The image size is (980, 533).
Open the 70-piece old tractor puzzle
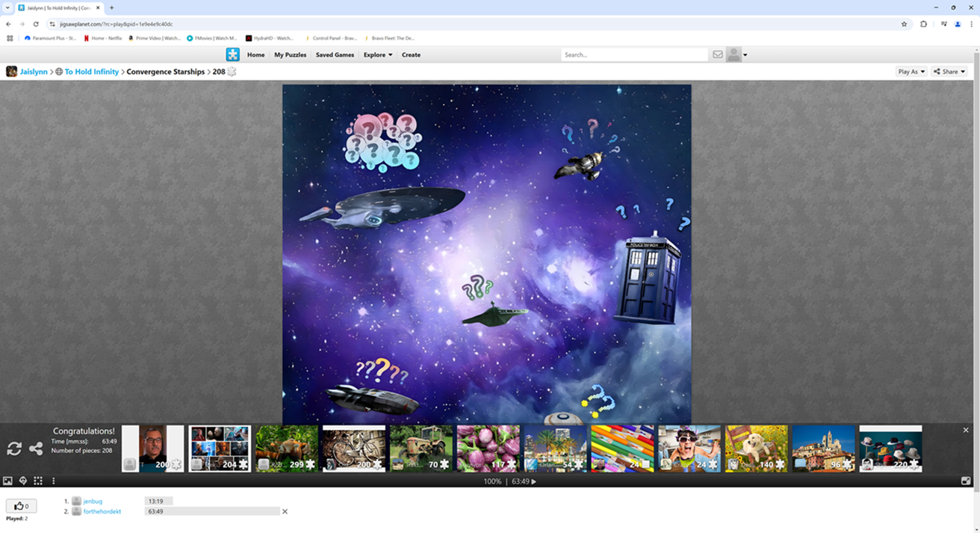point(421,449)
